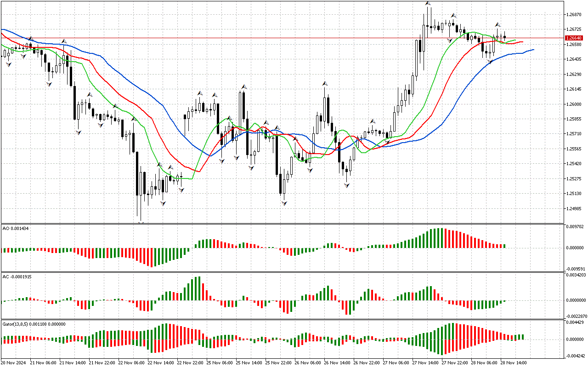The height and width of the screenshot is (368, 588).
Task: Click the Gator scale maximum 0.004429
Action: click(575, 323)
